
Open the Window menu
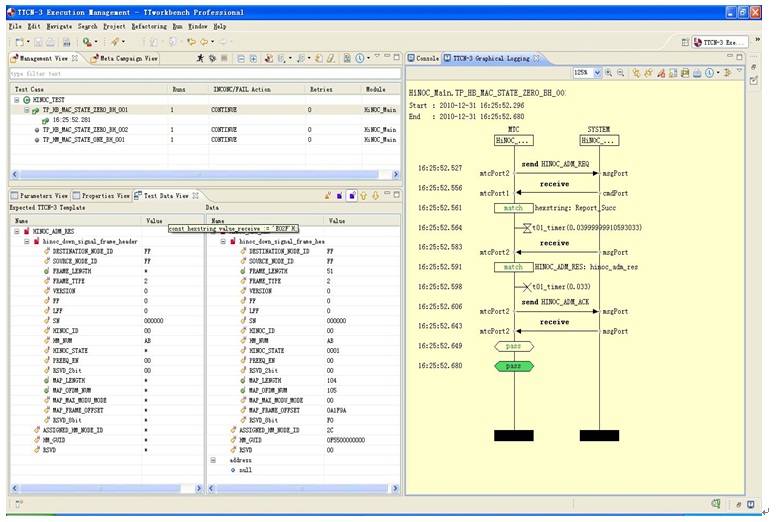197,26
